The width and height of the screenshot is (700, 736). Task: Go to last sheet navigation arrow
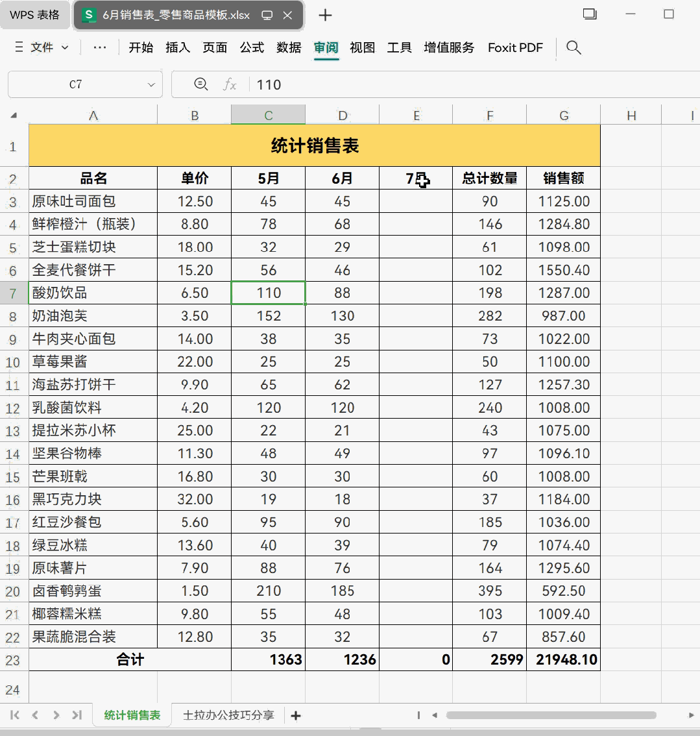pos(77,715)
